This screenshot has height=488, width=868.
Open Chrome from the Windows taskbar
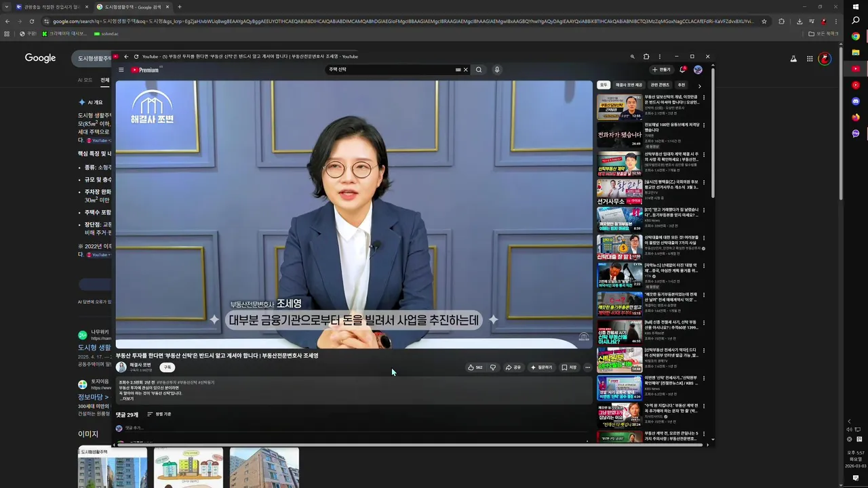(855, 37)
